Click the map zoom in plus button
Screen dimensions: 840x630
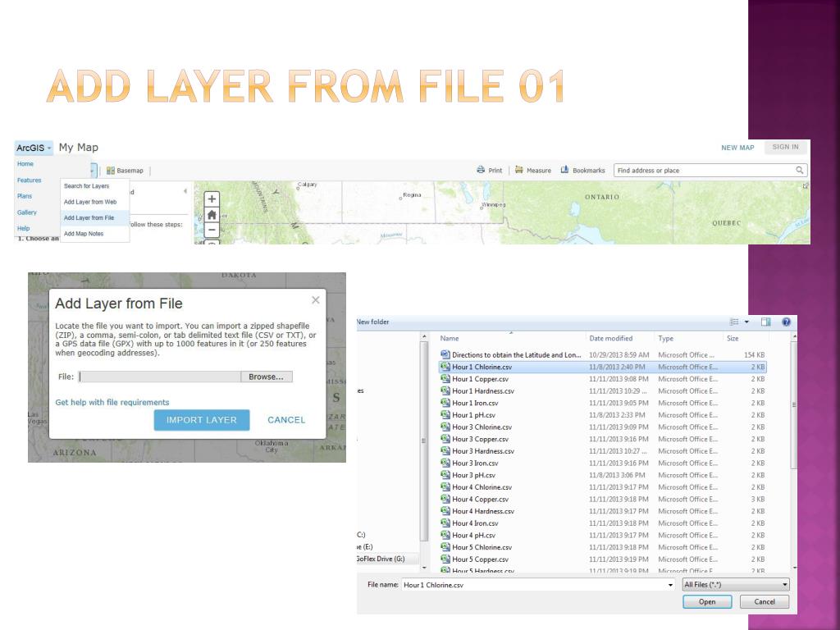tap(212, 199)
